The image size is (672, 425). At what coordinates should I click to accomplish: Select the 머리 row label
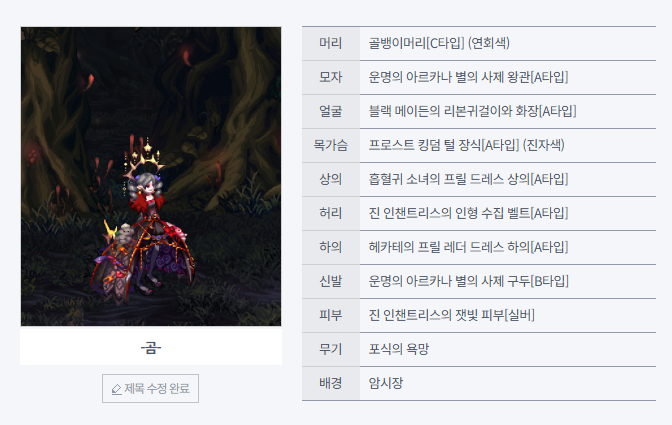330,43
